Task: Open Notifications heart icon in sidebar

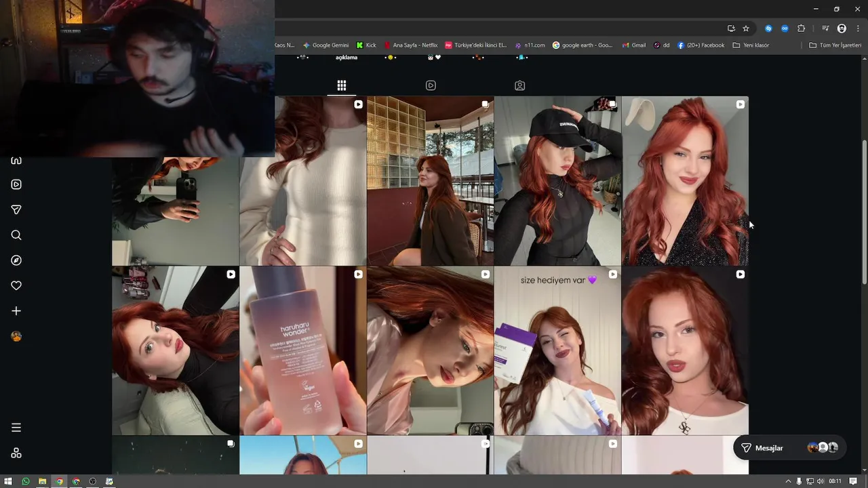Action: 16,286
